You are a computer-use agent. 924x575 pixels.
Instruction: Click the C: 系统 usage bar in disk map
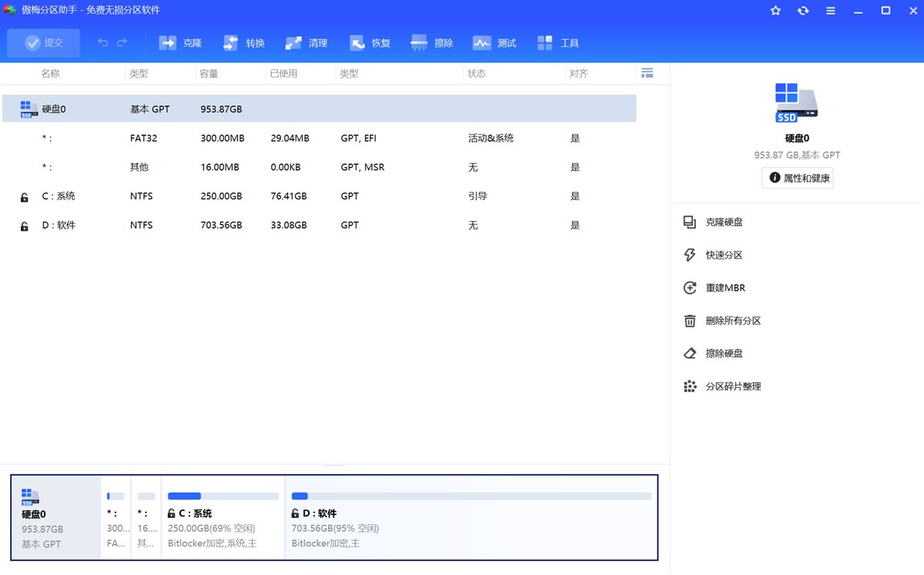(x=223, y=496)
